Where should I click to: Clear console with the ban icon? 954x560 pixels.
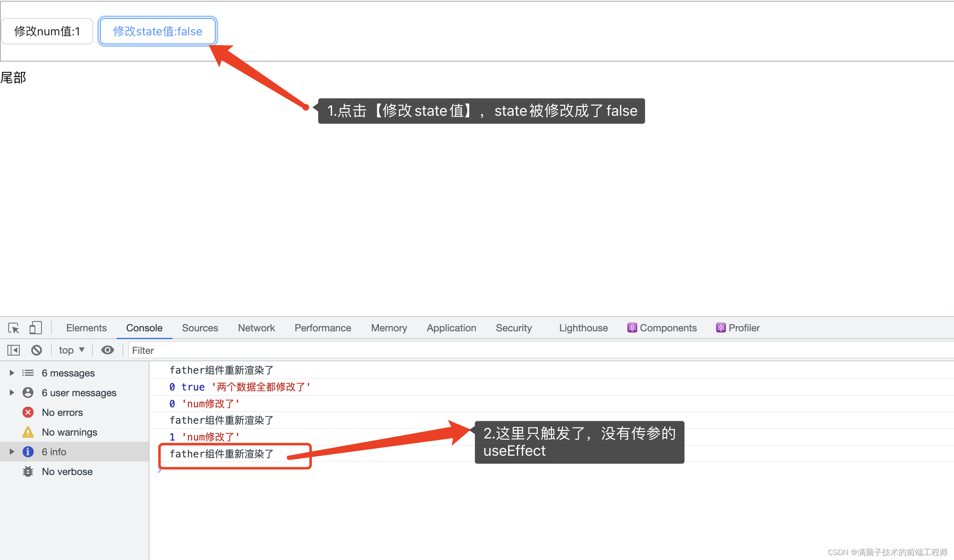tap(37, 350)
